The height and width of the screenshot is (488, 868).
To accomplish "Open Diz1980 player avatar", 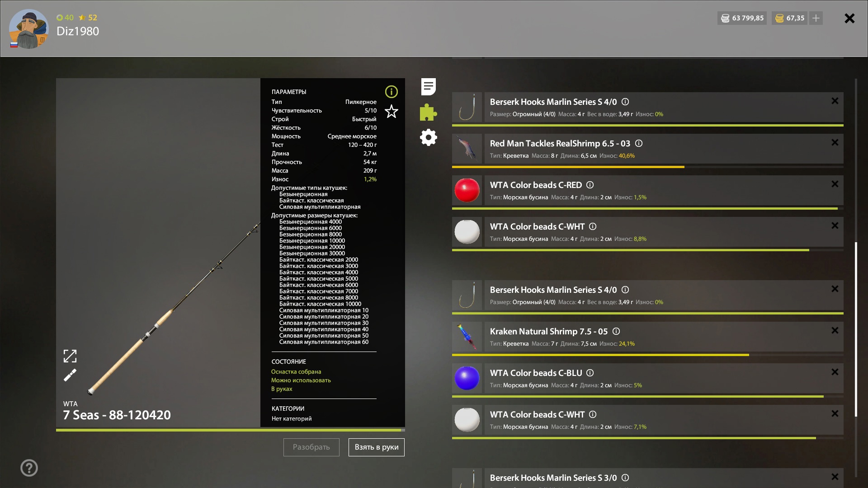I will tap(28, 29).
